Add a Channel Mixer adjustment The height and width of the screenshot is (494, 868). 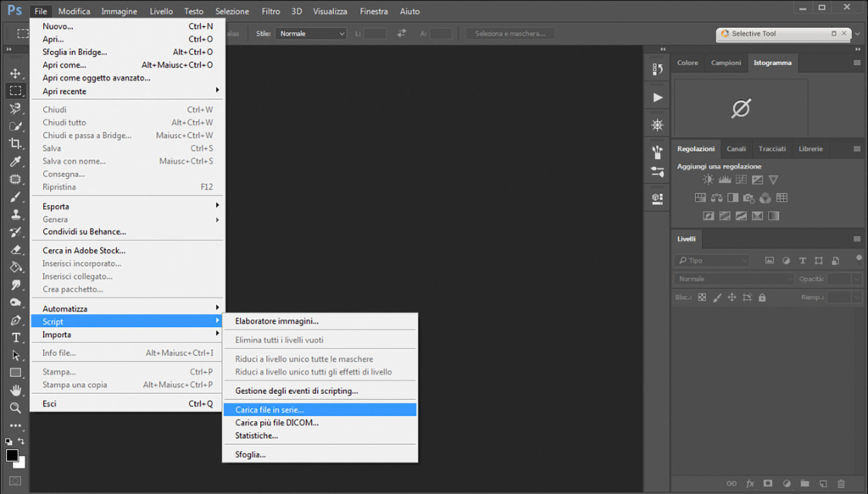(x=765, y=197)
